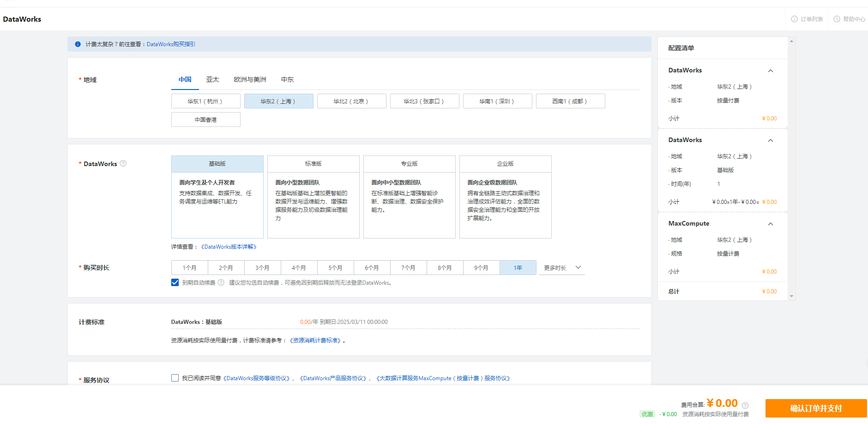The image size is (868, 424).
Task: Switch to the 中东 region tab
Action: tap(287, 79)
